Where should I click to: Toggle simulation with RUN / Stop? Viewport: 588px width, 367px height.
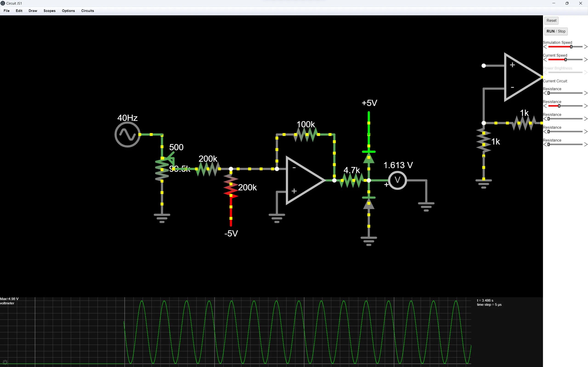(556, 31)
